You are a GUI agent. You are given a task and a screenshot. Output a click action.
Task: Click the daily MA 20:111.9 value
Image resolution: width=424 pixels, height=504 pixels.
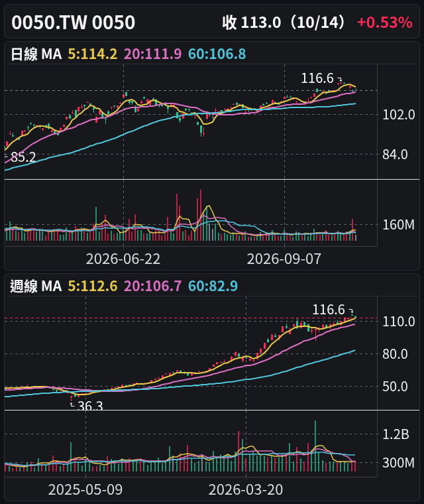152,54
